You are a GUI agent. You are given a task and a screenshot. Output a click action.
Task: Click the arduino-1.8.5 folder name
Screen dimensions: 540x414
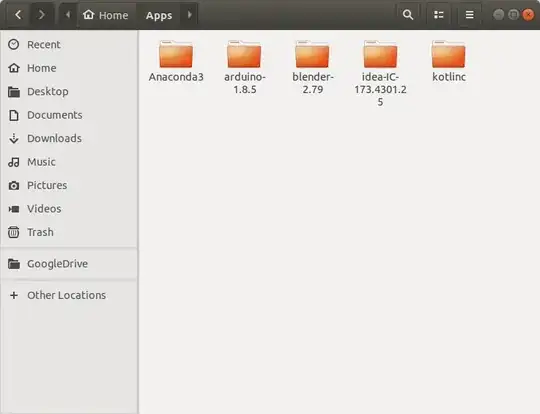point(245,83)
